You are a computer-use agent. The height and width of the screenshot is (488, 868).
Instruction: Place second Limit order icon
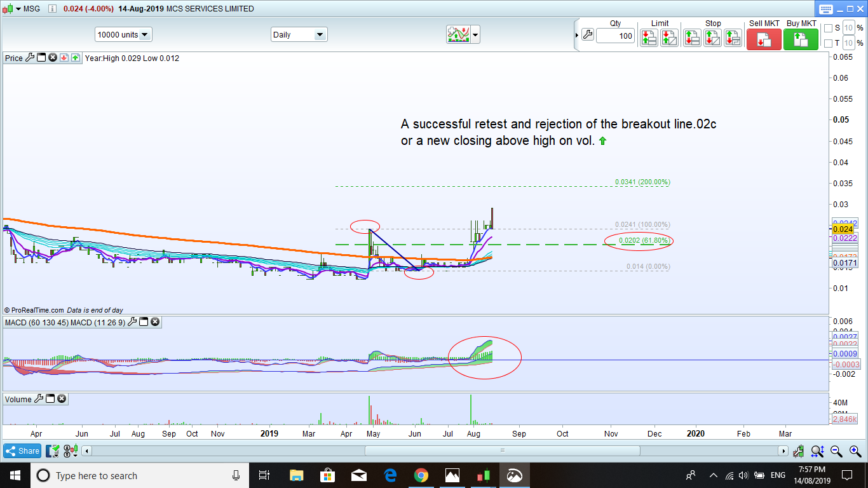(x=669, y=38)
